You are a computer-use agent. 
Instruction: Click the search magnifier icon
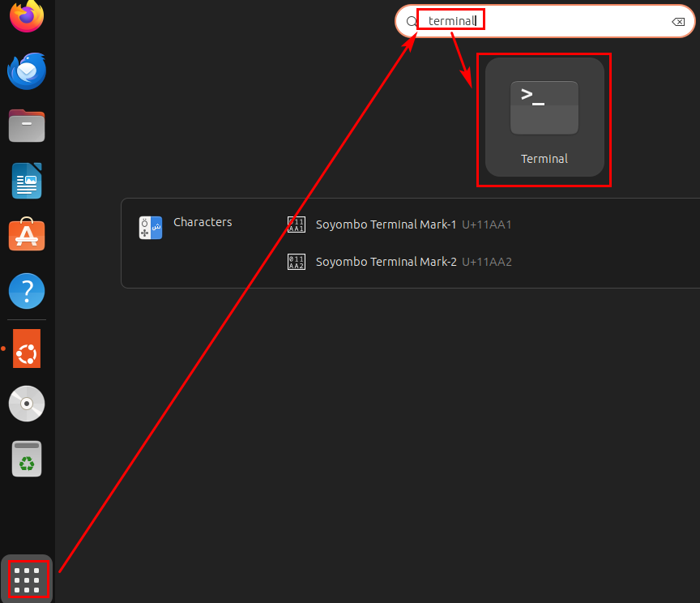coord(412,21)
